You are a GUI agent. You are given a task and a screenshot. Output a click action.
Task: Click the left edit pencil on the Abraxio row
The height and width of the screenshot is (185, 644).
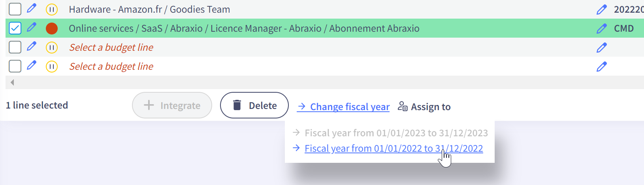click(x=32, y=27)
